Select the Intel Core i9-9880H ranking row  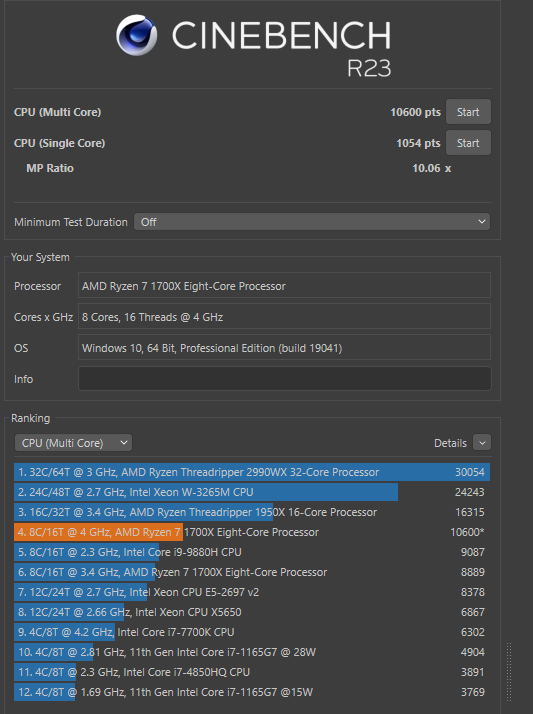(x=252, y=552)
